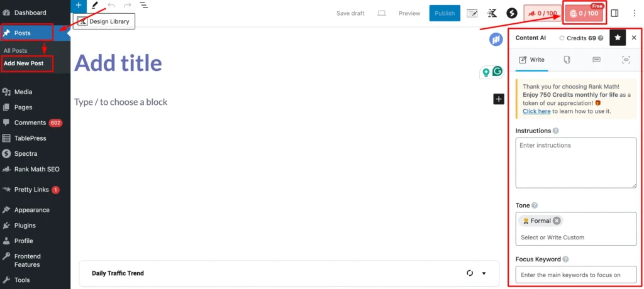Click the blue Rank Math floating icon
The height and width of the screenshot is (289, 644).
point(496,40)
